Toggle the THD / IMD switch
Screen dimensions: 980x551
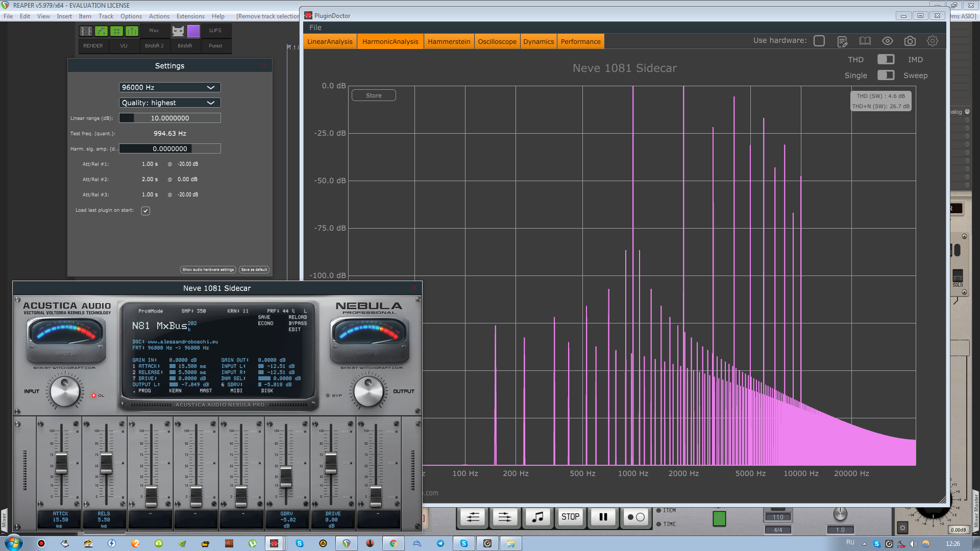coord(886,60)
